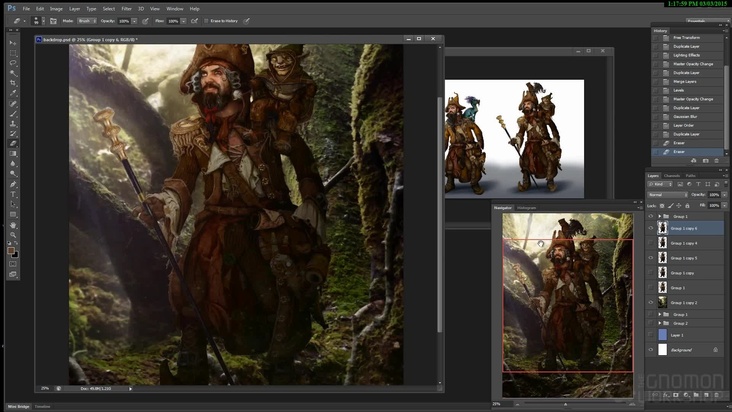Click the foreground color swatch
The width and height of the screenshot is (732, 412).
11,249
